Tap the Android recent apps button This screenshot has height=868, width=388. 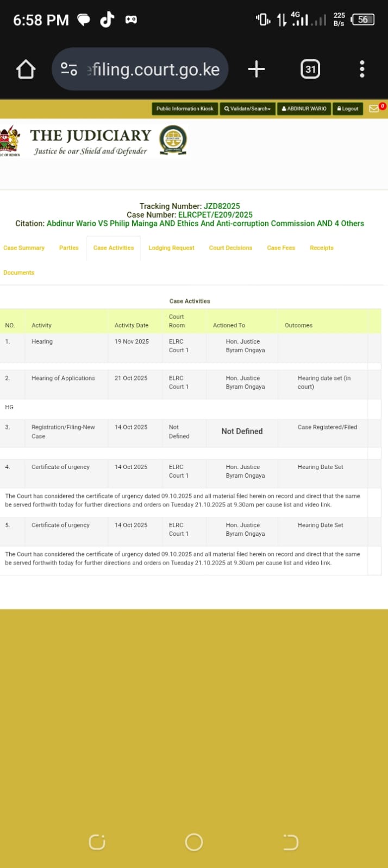pos(97,842)
